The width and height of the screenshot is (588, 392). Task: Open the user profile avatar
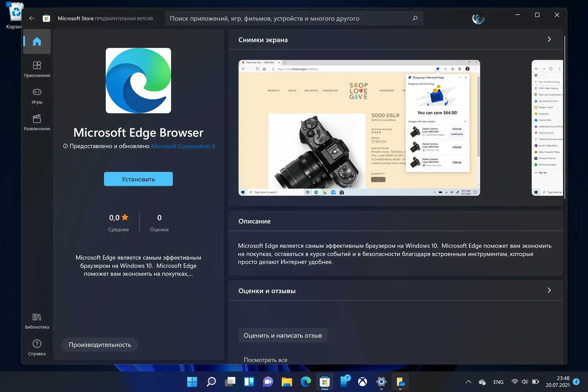[478, 18]
